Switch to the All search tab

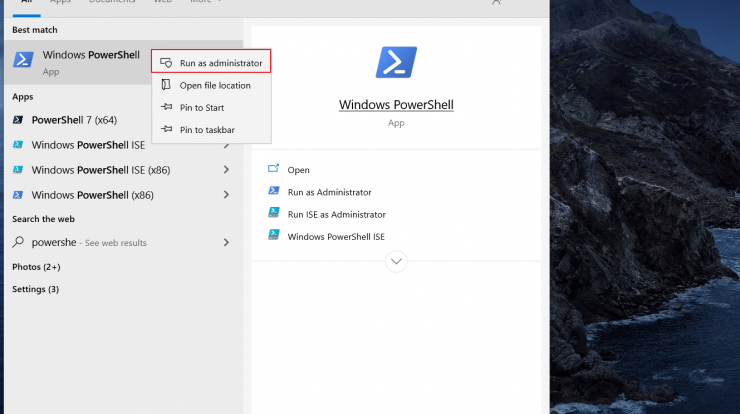[x=27, y=3]
